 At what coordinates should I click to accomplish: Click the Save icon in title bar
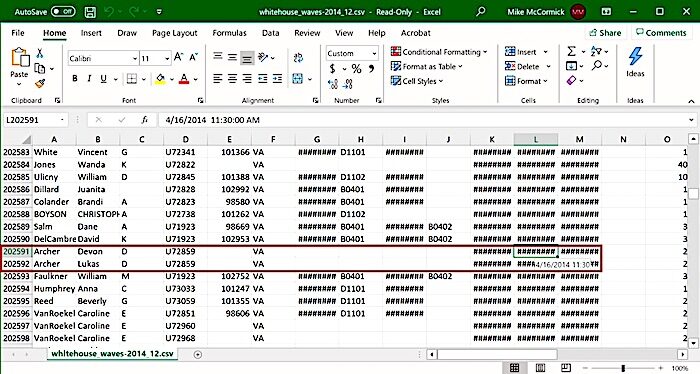(91, 12)
